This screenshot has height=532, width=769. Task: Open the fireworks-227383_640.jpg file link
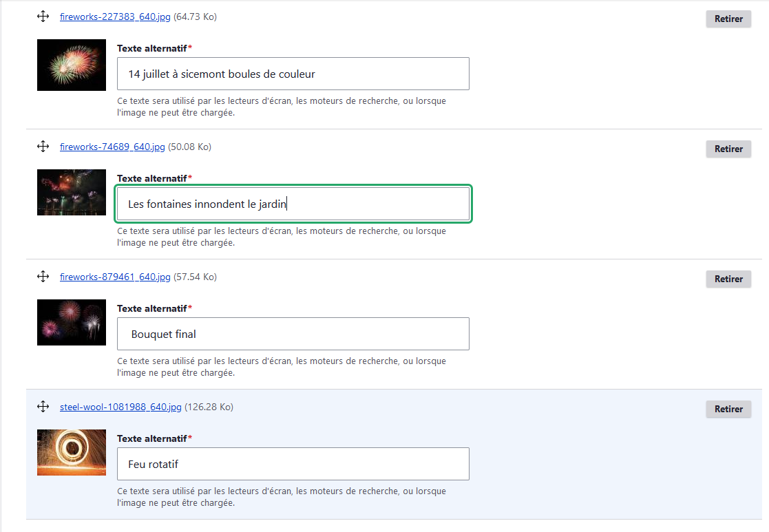coord(115,17)
